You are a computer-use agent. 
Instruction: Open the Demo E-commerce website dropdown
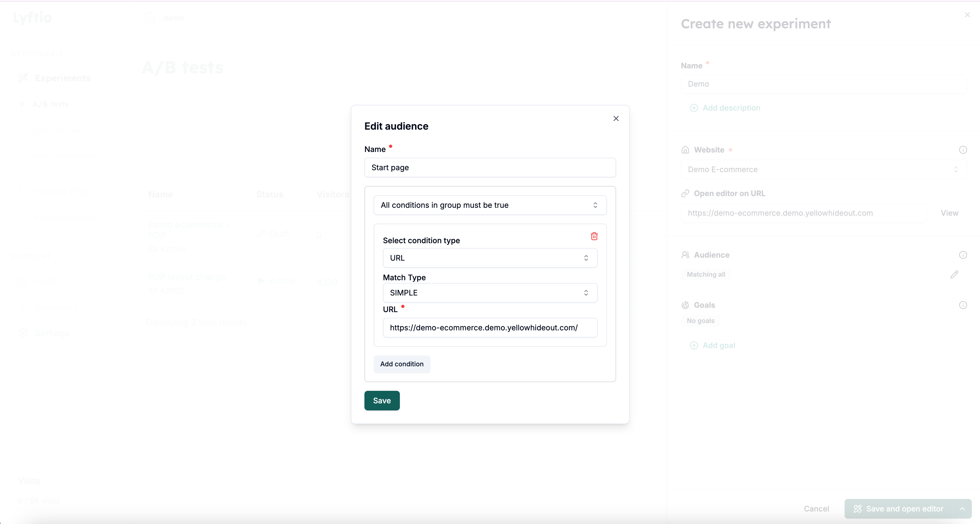click(x=823, y=169)
